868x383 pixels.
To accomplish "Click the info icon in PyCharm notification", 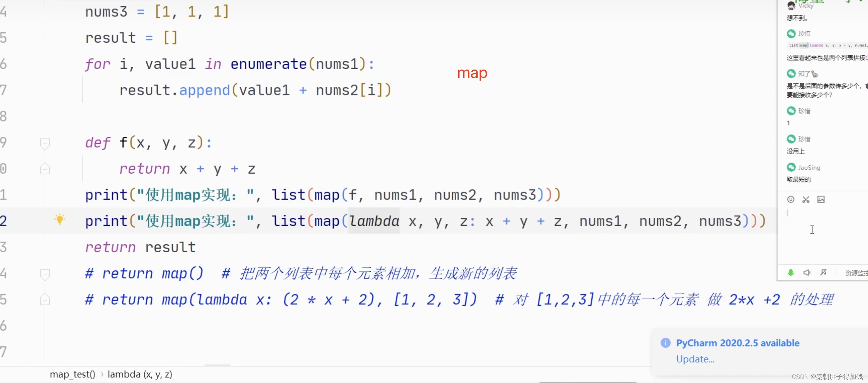I will (665, 343).
